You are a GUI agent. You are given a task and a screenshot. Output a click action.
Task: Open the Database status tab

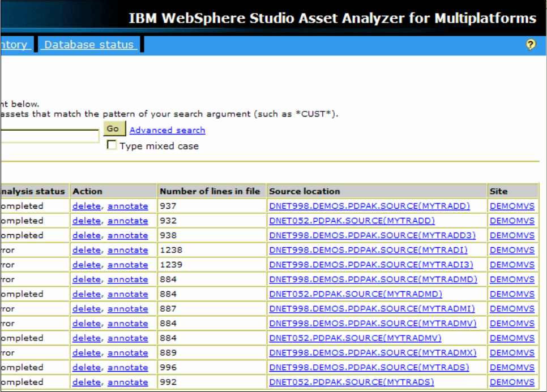89,45
